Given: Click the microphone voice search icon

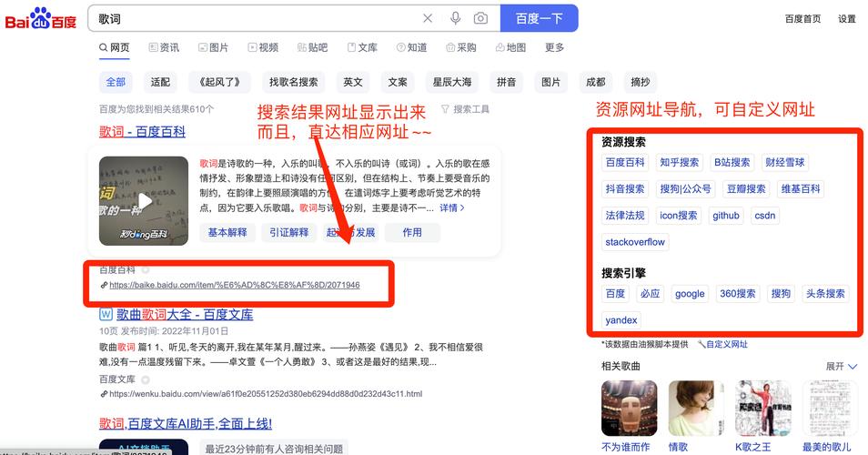Looking at the screenshot, I should [455, 18].
